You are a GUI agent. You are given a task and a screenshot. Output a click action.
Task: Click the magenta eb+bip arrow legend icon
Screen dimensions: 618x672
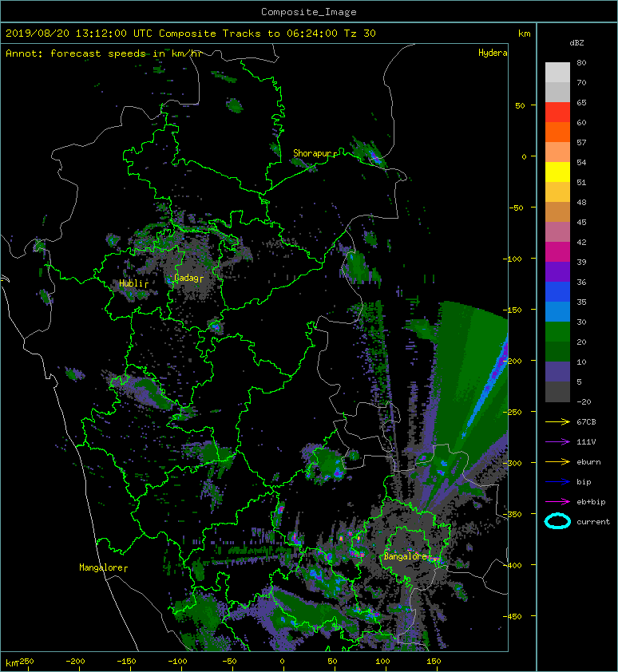pos(557,502)
